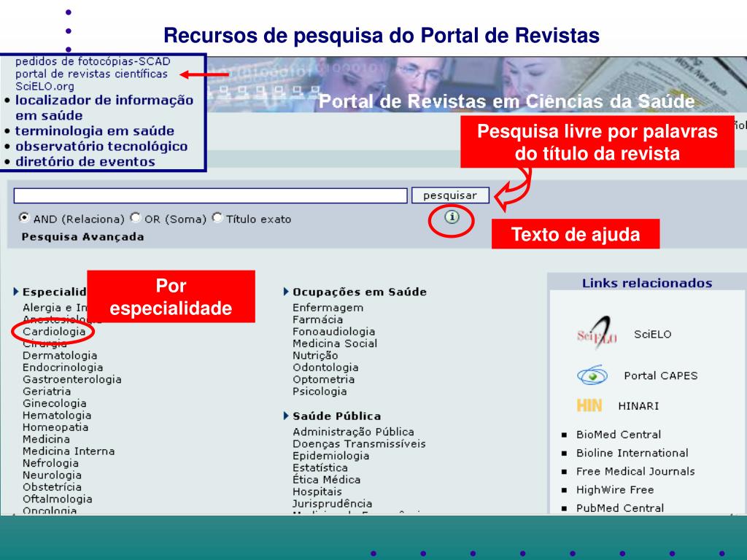Viewport: 747px width, 560px height.
Task: Open the HighWire Free related link
Action: pos(615,489)
